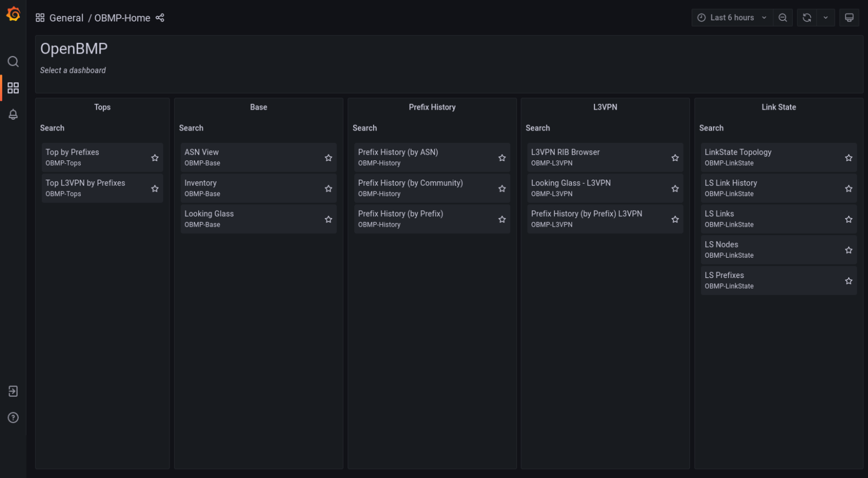Expand the refresh interval dropdown
868x478 pixels.
point(826,17)
